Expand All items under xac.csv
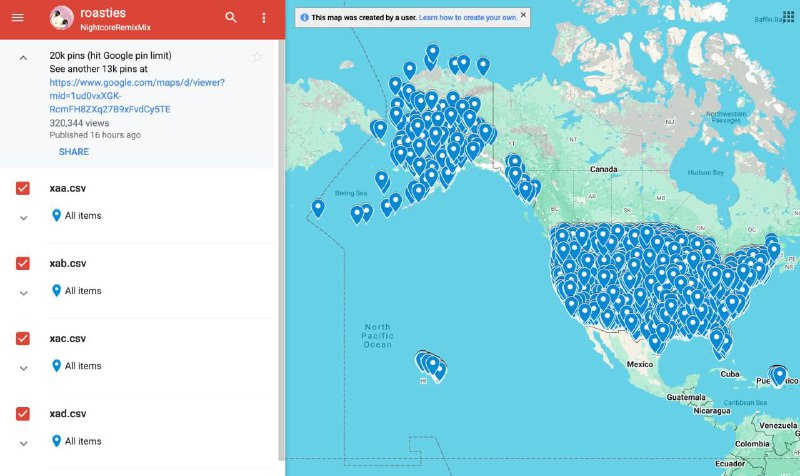Screen dimensions: 800x476 point(23,368)
